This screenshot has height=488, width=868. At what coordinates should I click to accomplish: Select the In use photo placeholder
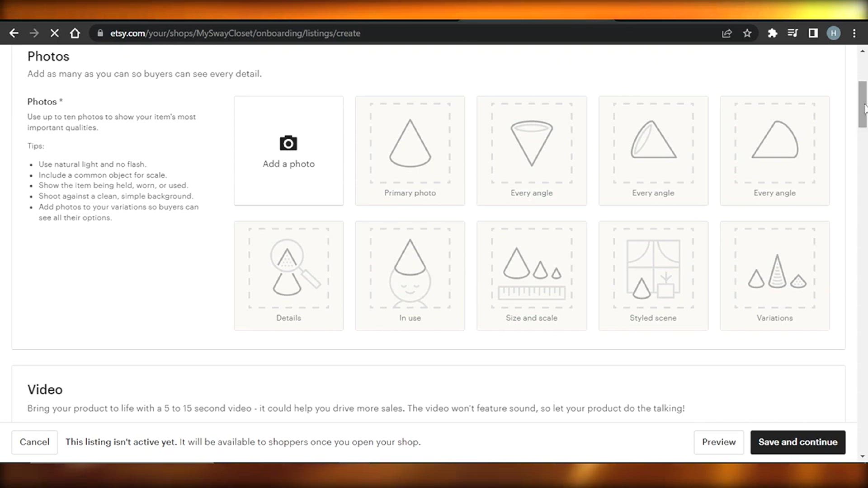point(410,276)
